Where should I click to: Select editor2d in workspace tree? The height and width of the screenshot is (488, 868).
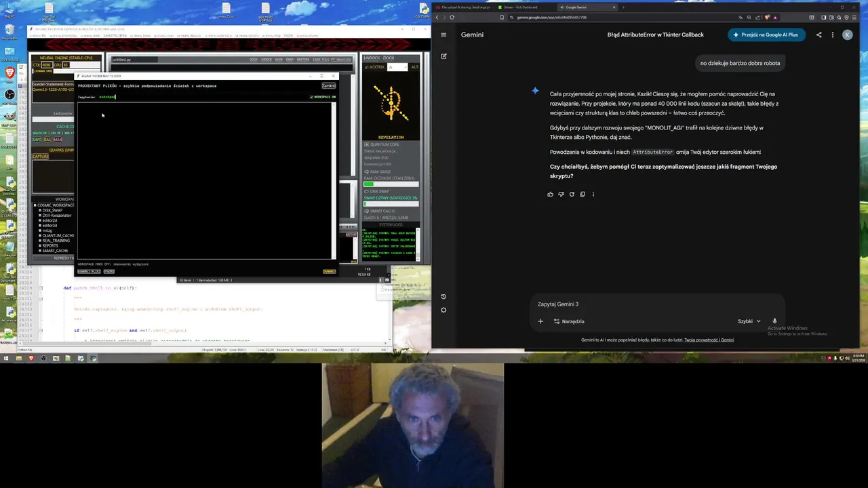[50, 220]
